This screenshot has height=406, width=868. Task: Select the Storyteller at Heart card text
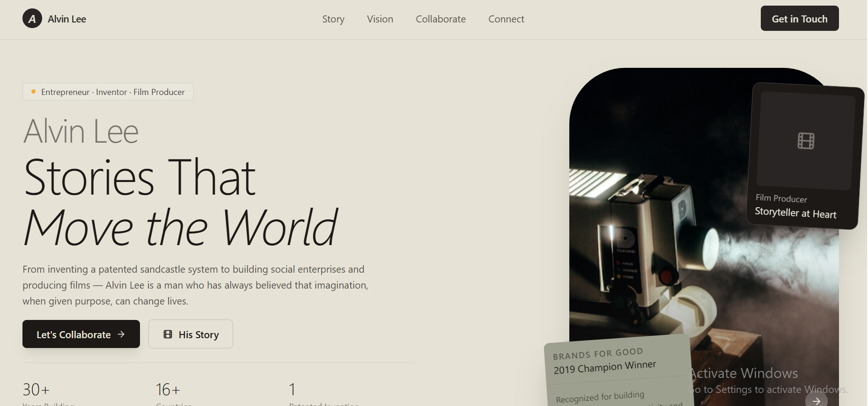(x=795, y=213)
